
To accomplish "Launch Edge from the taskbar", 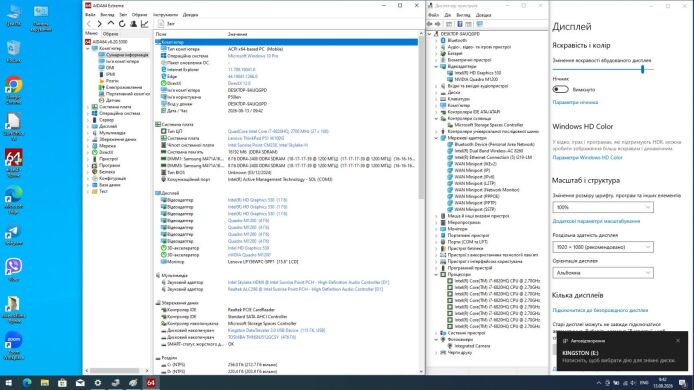I will pyautogui.click(x=27, y=383).
